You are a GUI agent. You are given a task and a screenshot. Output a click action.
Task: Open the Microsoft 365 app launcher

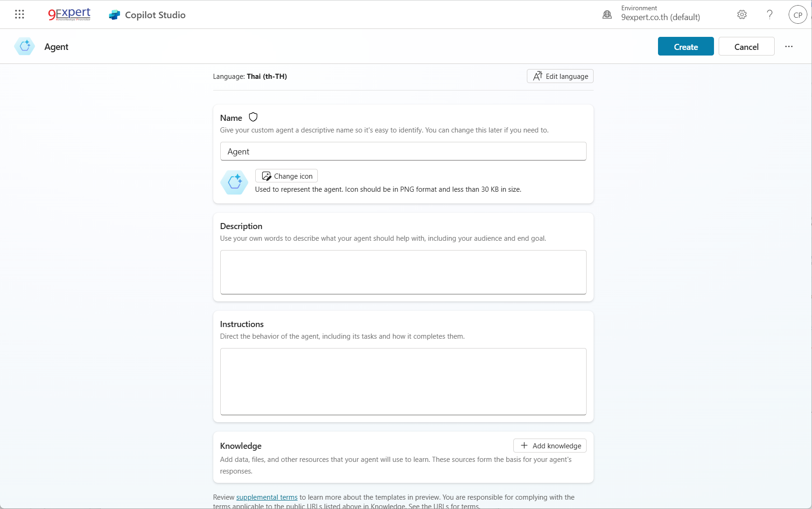pyautogui.click(x=20, y=14)
